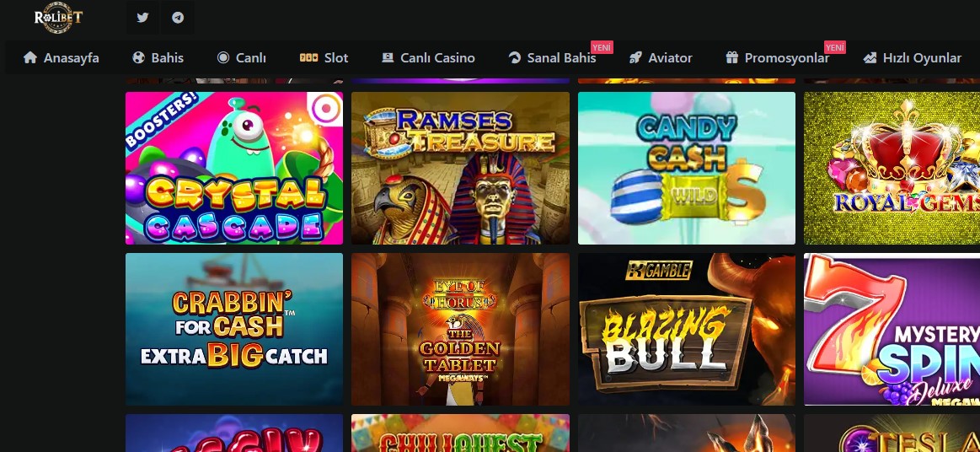Click the soccer ball icon beside Bahis
980x452 pixels.
coord(139,57)
